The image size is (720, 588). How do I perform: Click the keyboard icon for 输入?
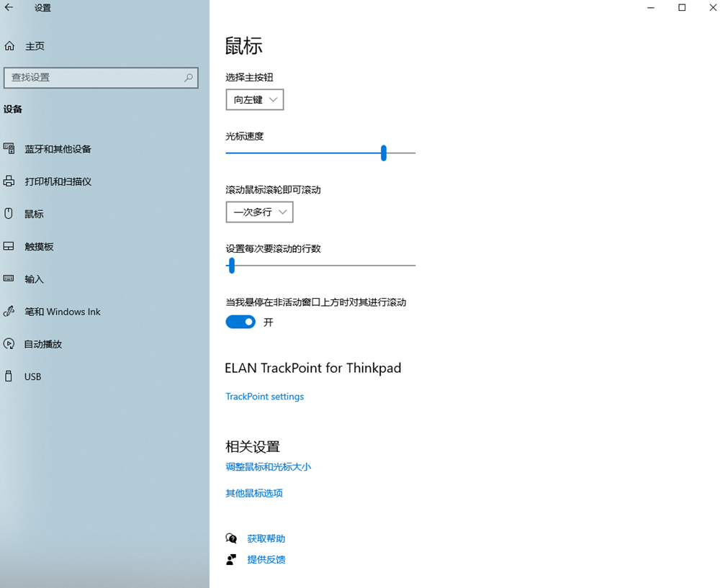click(x=9, y=279)
